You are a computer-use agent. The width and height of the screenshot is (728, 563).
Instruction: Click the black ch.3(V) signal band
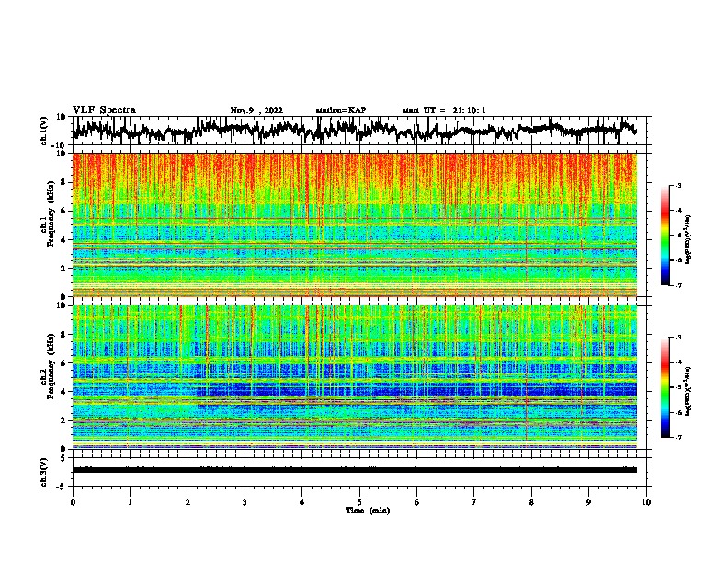355,470
